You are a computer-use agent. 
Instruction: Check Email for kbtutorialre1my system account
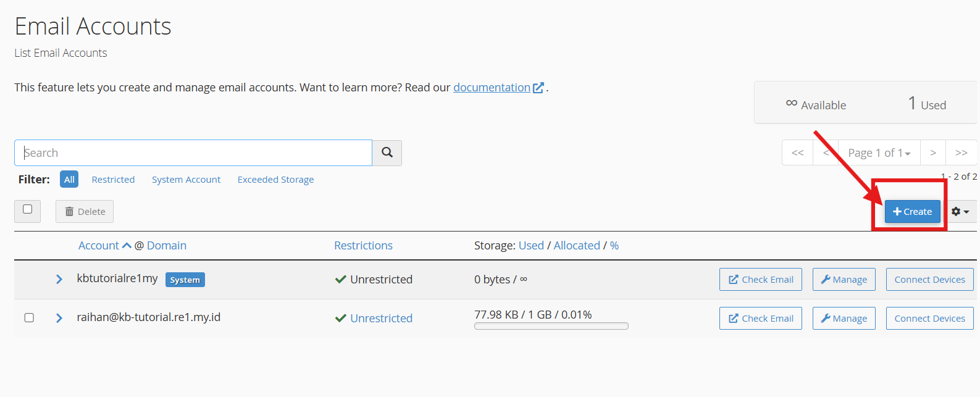pos(761,280)
